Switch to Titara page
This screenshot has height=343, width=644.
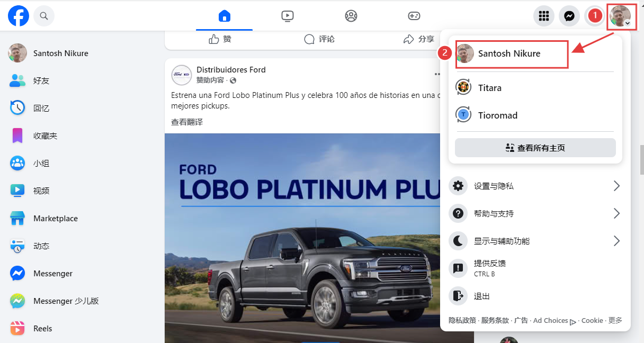pos(535,88)
